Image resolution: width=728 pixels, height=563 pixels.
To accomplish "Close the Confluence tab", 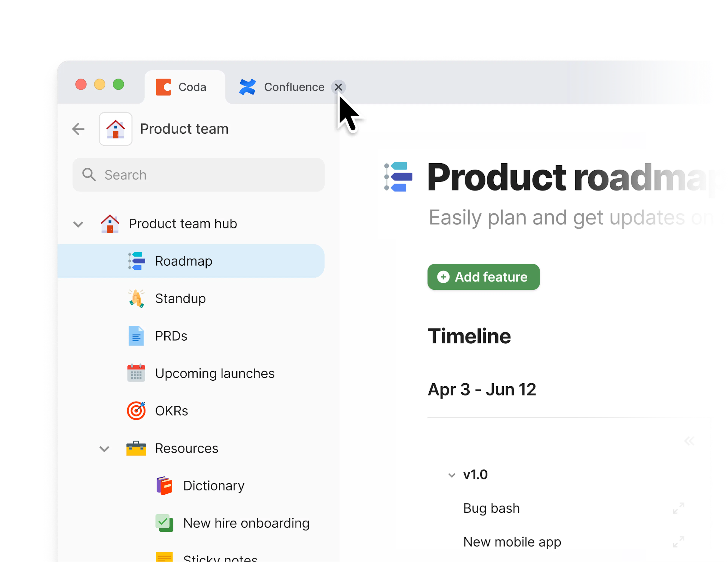I will tap(338, 87).
